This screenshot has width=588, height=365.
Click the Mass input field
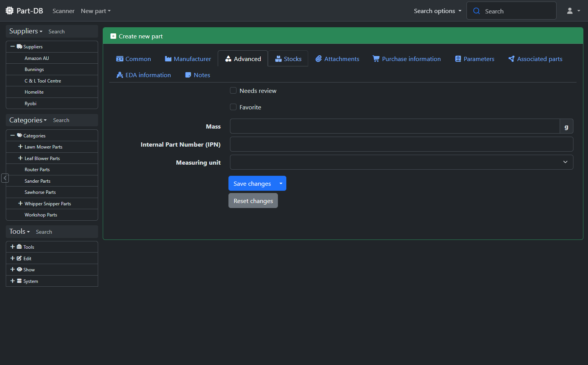[x=395, y=126]
